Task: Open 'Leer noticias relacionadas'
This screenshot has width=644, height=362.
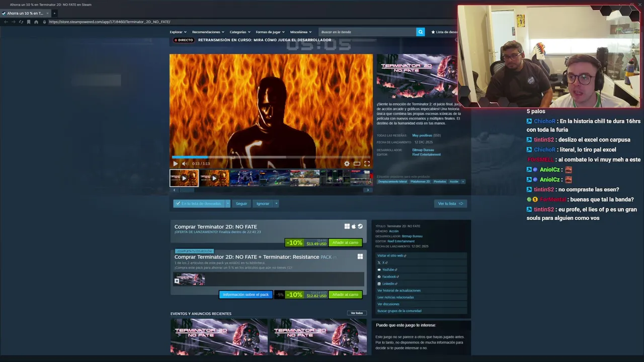Action: [395, 297]
